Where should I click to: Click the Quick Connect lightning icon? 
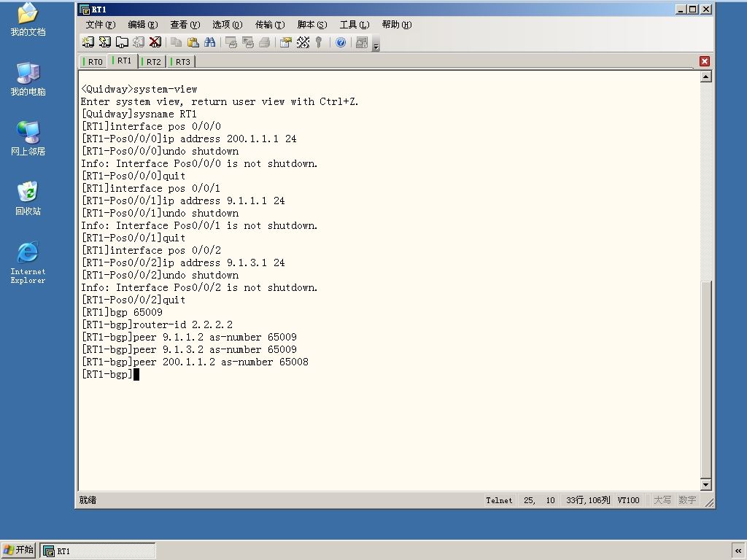[x=105, y=42]
